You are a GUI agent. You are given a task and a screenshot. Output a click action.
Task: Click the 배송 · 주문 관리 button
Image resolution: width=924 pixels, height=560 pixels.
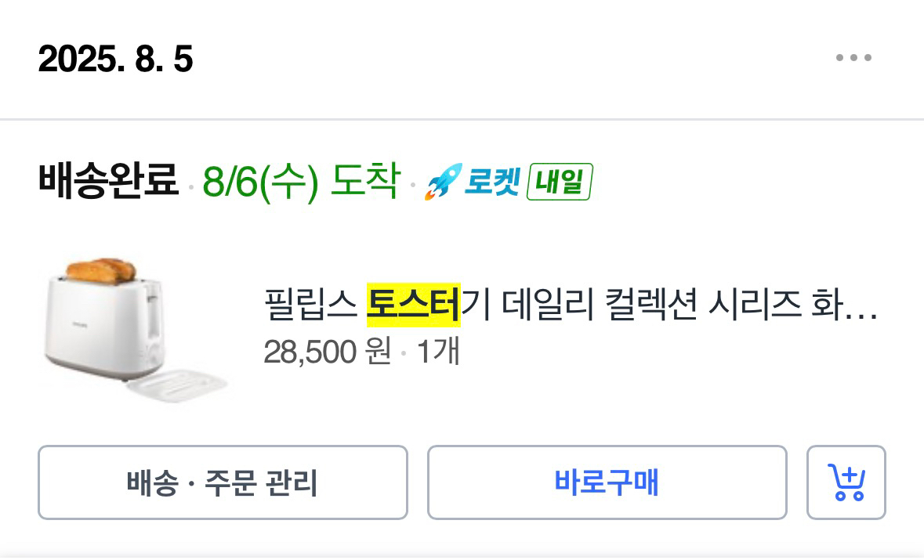(223, 482)
